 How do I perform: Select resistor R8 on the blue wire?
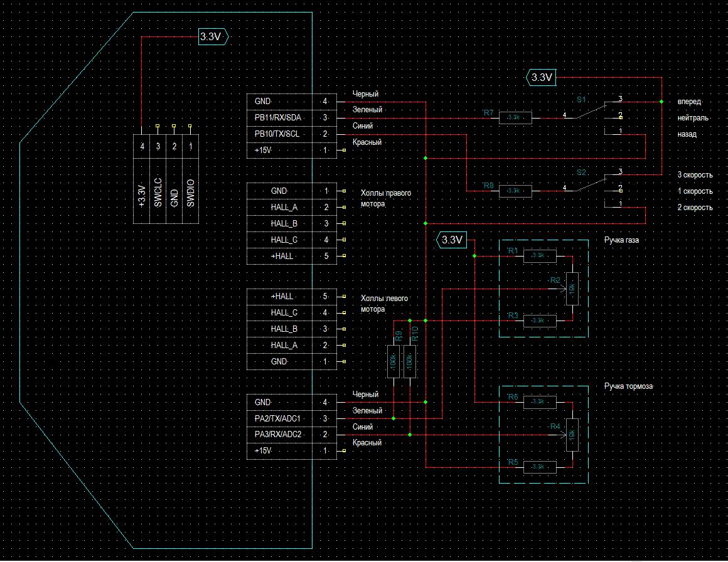pos(515,190)
